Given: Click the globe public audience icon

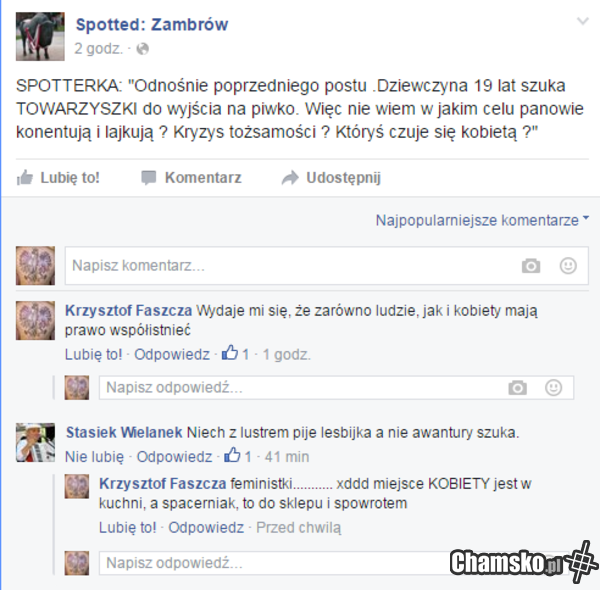Looking at the screenshot, I should tap(143, 49).
